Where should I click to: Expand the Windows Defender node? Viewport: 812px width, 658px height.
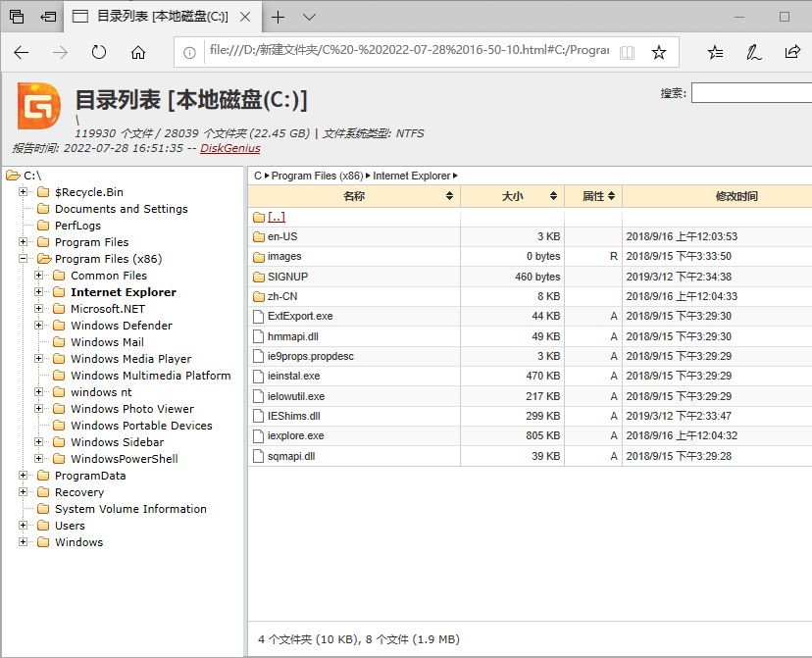(39, 326)
